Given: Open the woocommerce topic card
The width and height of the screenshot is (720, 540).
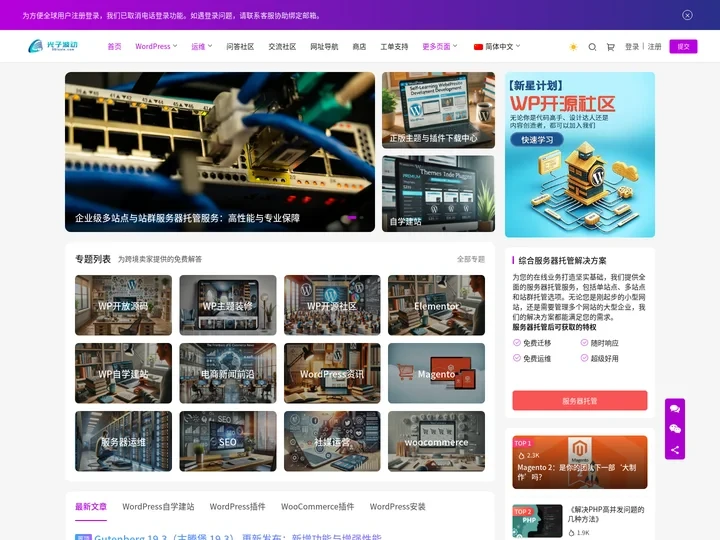Looking at the screenshot, I should tap(436, 441).
